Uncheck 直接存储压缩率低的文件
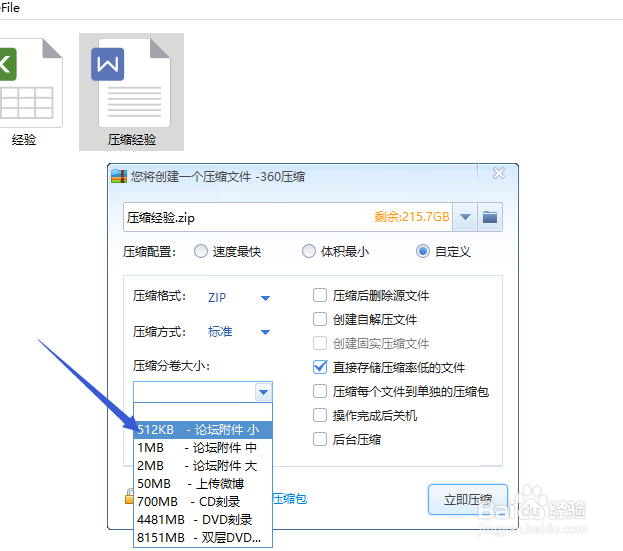Viewport: 623px width, 551px height. pyautogui.click(x=320, y=367)
